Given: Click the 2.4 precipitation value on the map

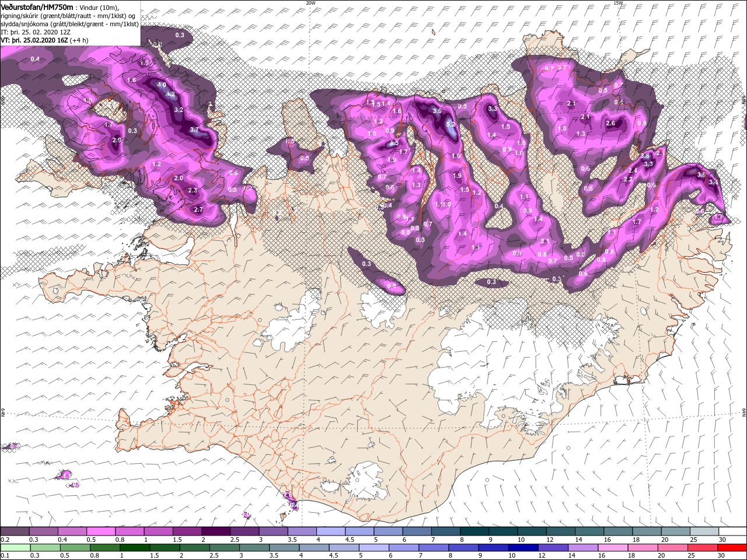Looking at the screenshot, I should pos(632,170).
